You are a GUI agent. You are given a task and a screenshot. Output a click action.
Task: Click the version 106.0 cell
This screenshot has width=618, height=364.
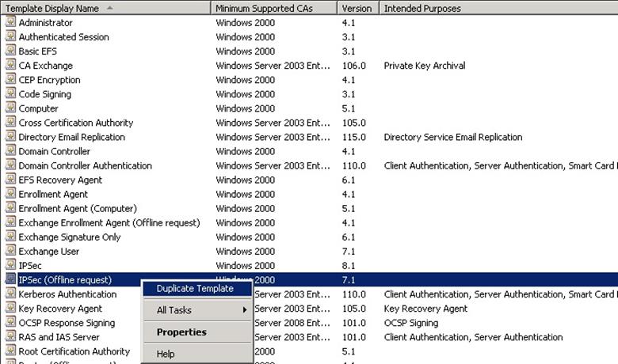click(x=354, y=66)
